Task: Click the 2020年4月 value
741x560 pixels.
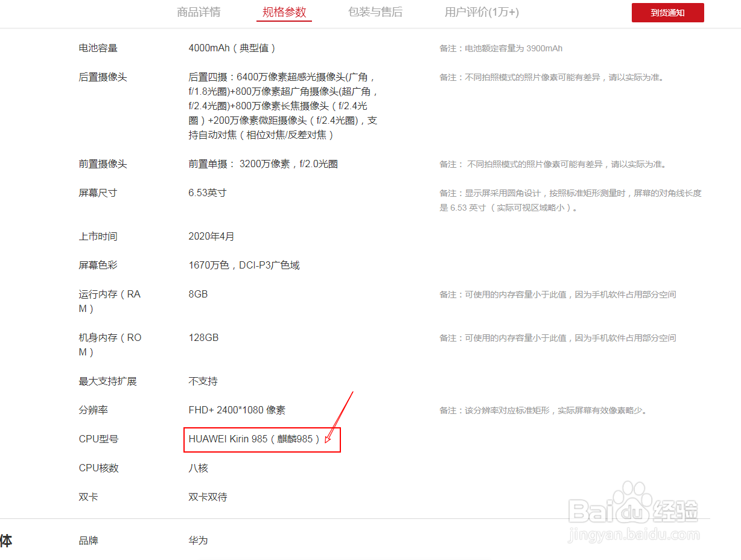Action: coord(212,237)
